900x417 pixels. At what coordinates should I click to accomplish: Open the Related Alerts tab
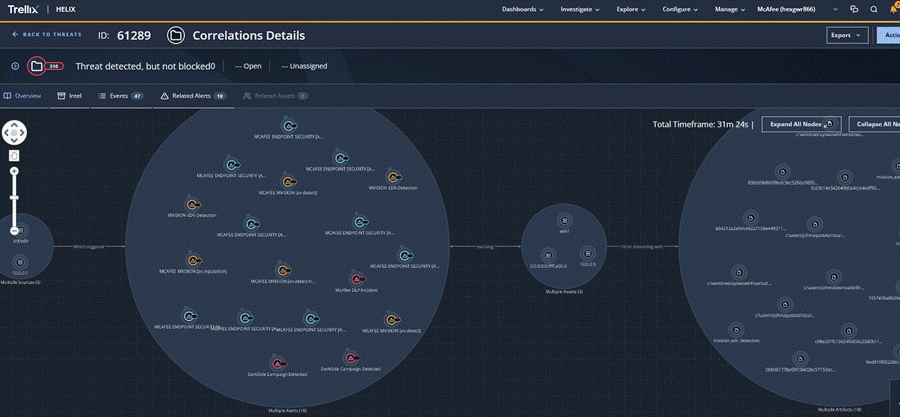[193, 96]
